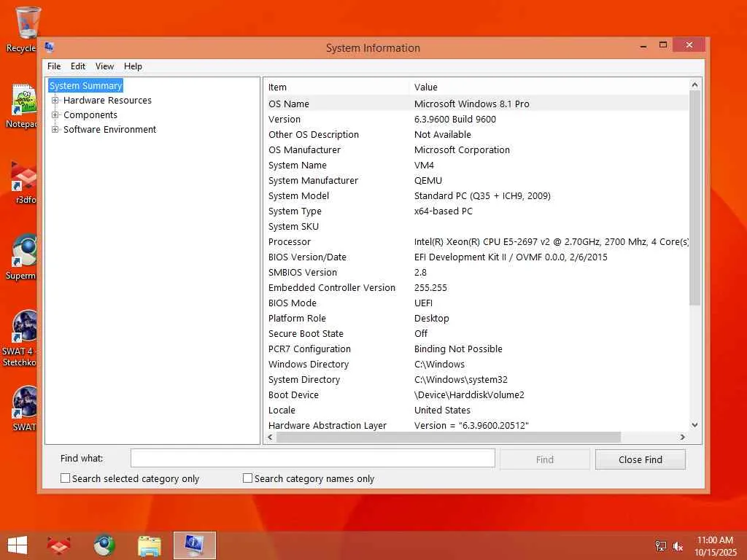Select the Version row
The height and width of the screenshot is (560, 747).
(476, 119)
